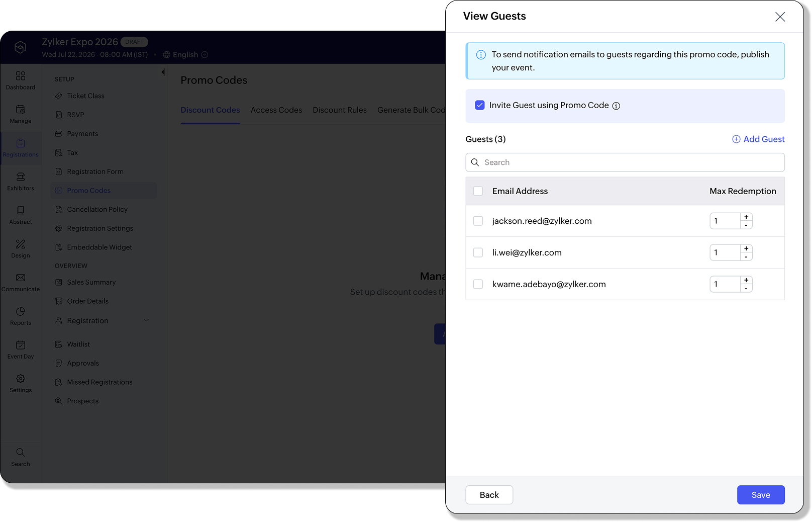Open Generate Bulk Codes tab
The height and width of the screenshot is (522, 812).
(x=412, y=110)
